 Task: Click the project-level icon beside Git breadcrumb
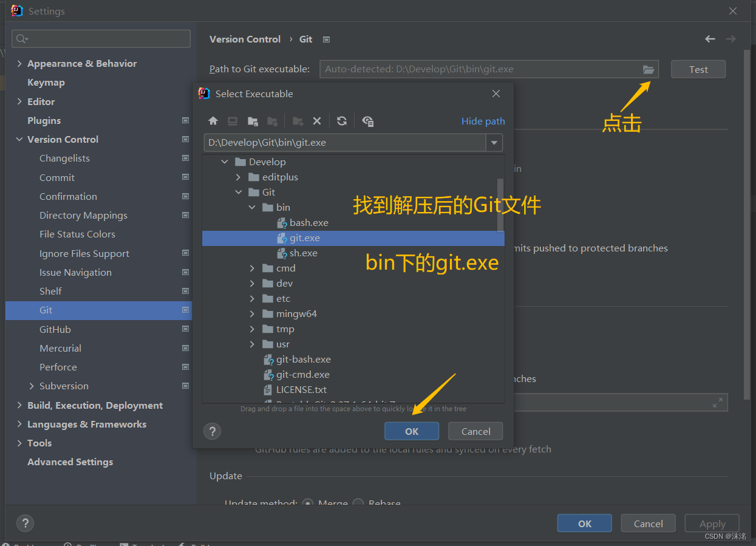pos(326,39)
